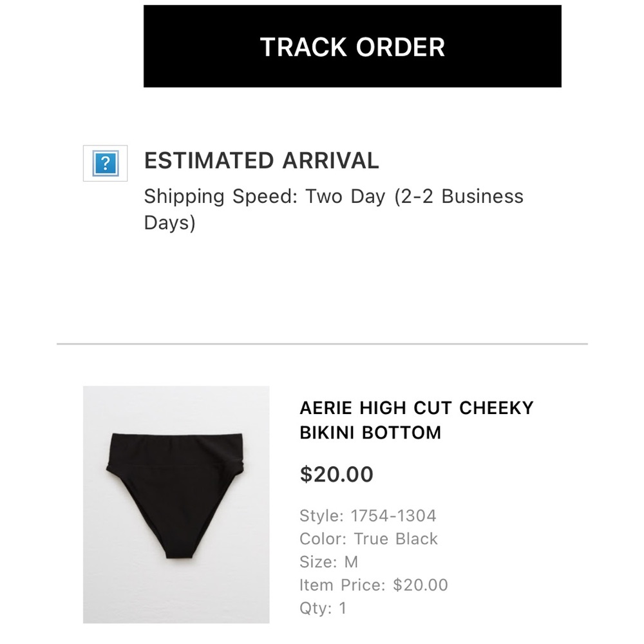Click the "Color:" label

pyautogui.click(x=323, y=538)
